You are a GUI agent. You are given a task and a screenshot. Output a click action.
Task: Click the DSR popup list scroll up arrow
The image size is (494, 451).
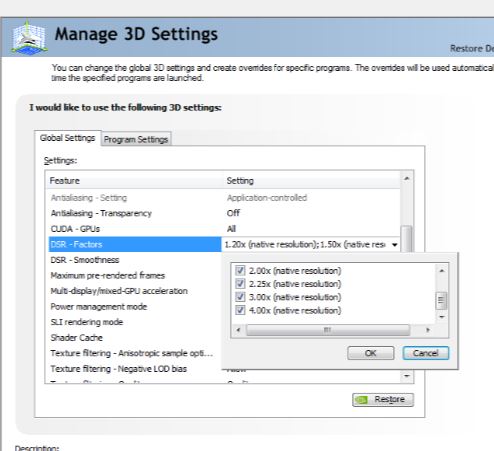click(442, 271)
